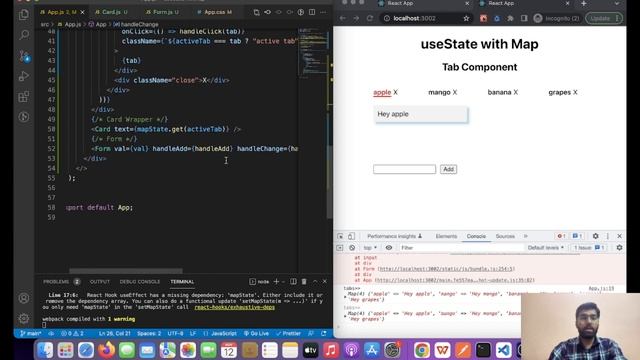Image resolution: width=640 pixels, height=360 pixels.
Task: Open react-hooks/exhaustive-deps link in terminal
Action: tap(234, 307)
